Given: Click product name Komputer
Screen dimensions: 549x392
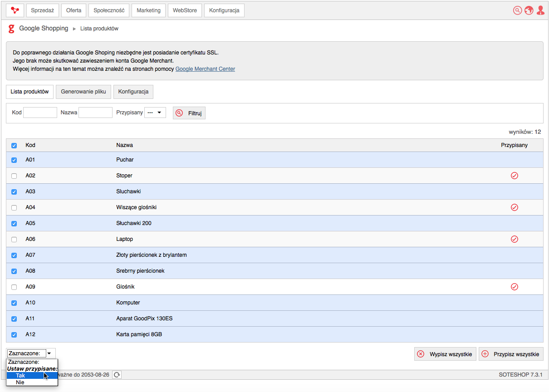Looking at the screenshot, I should (128, 303).
